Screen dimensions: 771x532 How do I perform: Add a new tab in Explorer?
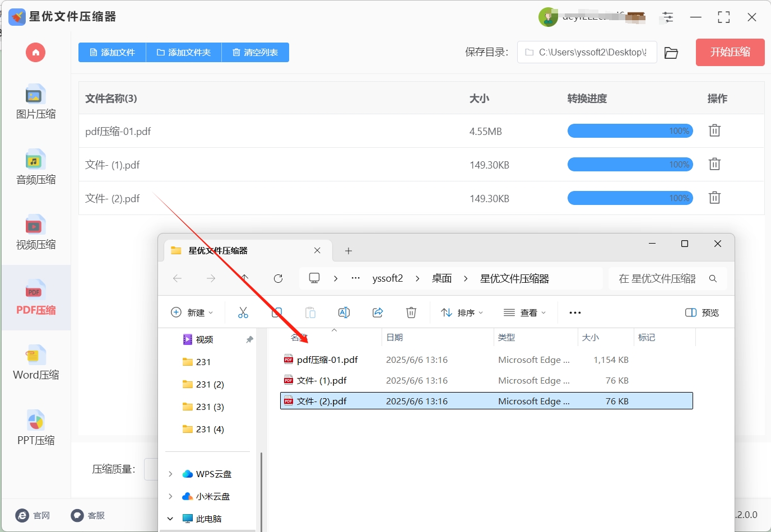349,251
